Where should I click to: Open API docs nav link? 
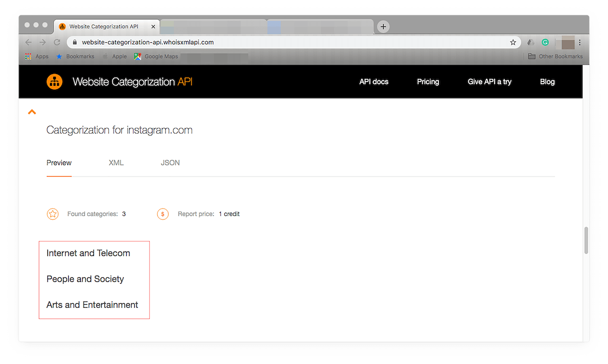click(x=374, y=82)
